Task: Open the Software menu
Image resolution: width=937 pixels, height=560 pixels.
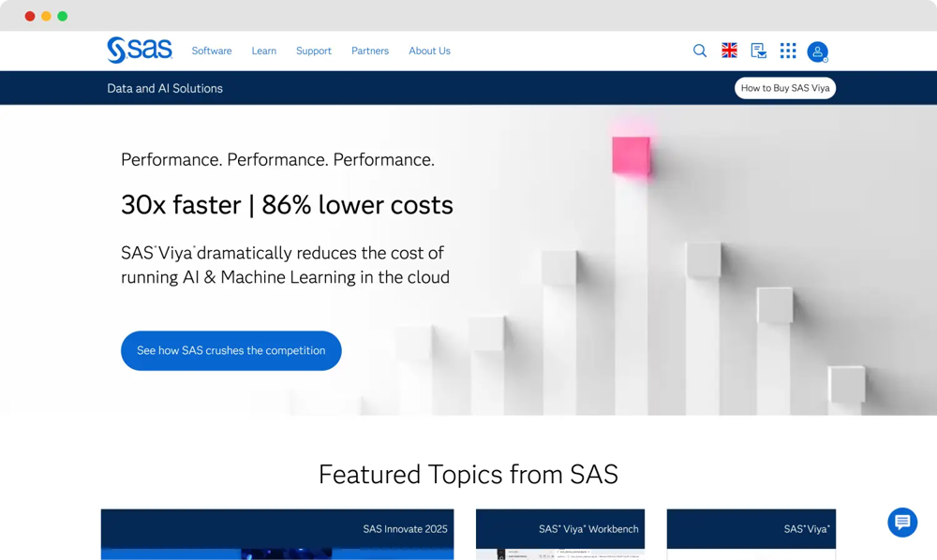Action: coord(212,52)
